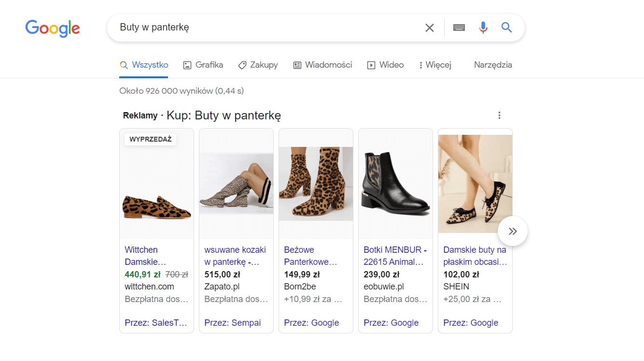This screenshot has height=361, width=644.
Task: Open Wittchen leopard loafer image
Action: [156, 184]
